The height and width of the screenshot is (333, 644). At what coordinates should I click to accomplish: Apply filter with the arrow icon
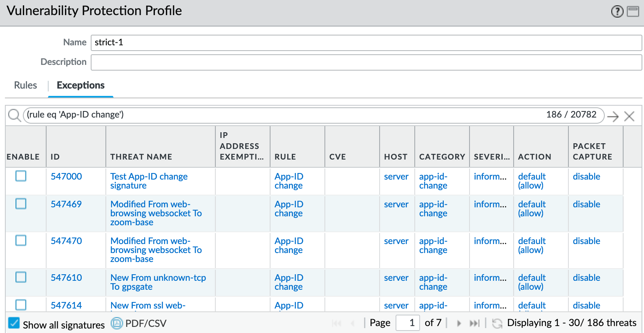613,117
